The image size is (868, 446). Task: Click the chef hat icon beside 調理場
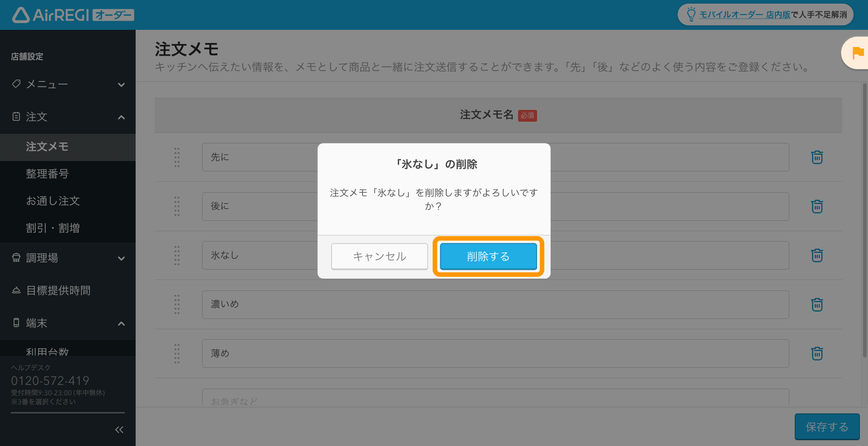tap(16, 258)
